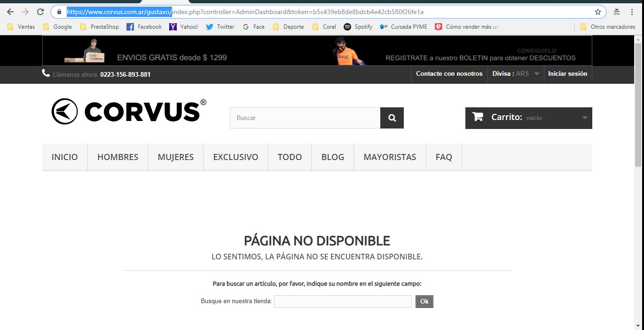Open the Ventas bookmark folder
The width and height of the screenshot is (644, 330).
coord(21,27)
